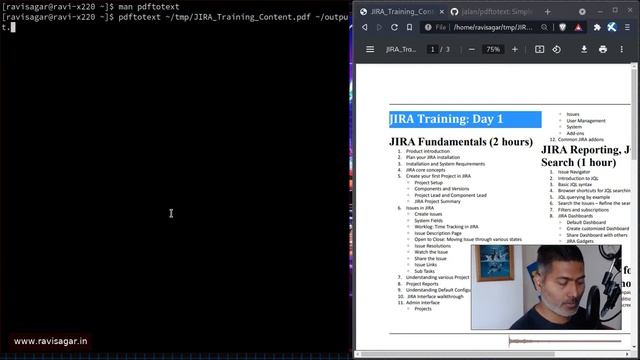Open a new browser tab
The height and width of the screenshot is (360, 640).
(x=547, y=12)
